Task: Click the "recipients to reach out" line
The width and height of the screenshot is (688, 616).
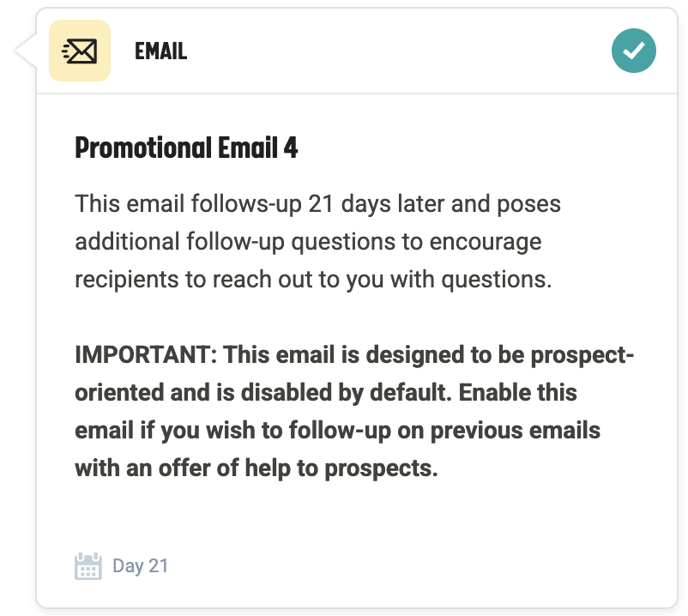Action: (x=312, y=280)
